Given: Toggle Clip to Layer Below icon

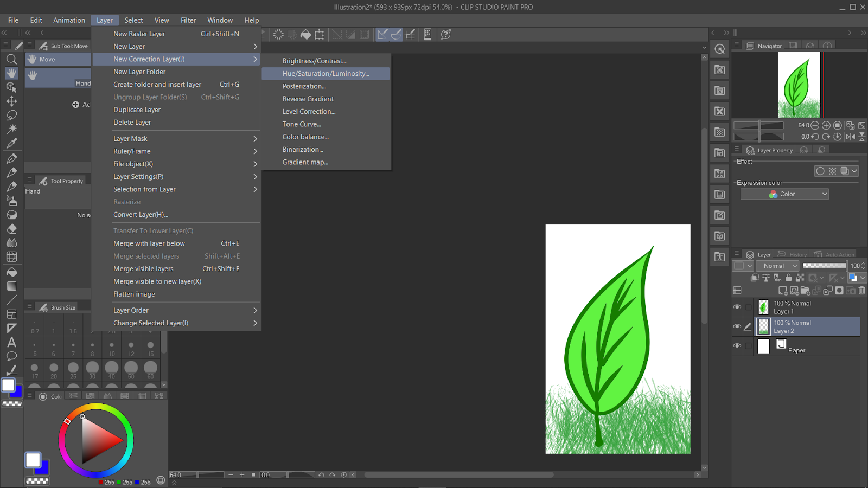Looking at the screenshot, I should tap(755, 278).
